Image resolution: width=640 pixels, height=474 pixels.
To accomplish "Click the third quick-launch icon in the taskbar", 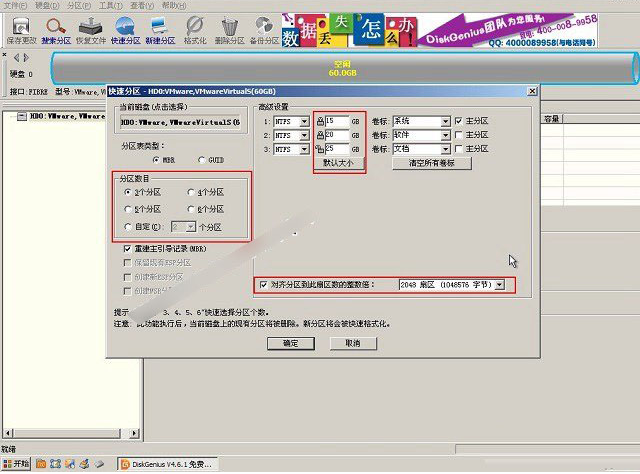I will pos(70,464).
